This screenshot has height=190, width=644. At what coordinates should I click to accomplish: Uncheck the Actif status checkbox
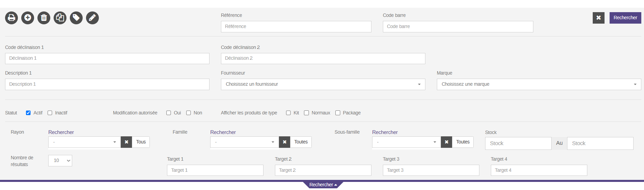28,113
